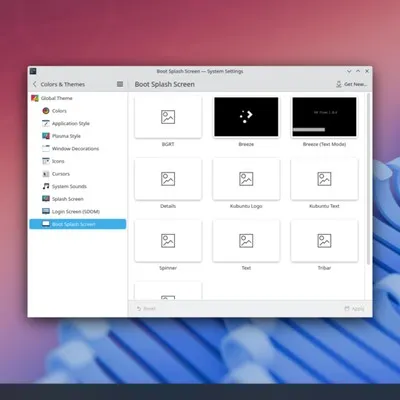Click the Reset button
This screenshot has width=400, height=400.
146,309
